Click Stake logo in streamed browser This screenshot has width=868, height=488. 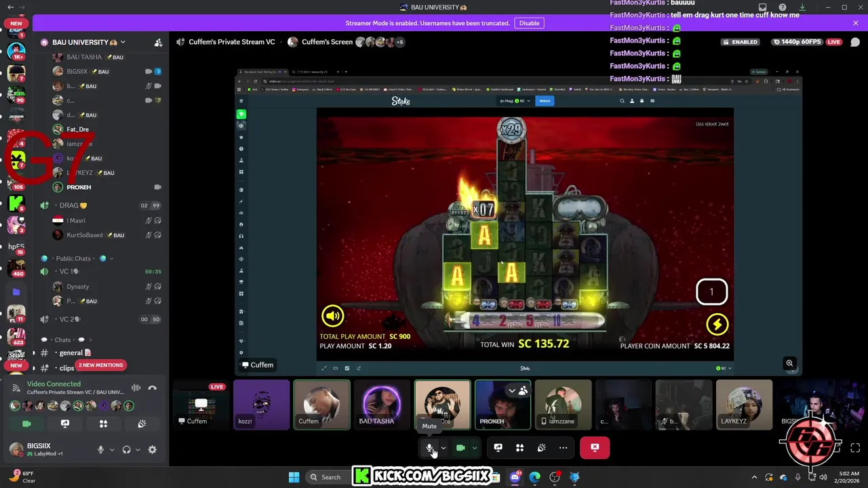401,101
